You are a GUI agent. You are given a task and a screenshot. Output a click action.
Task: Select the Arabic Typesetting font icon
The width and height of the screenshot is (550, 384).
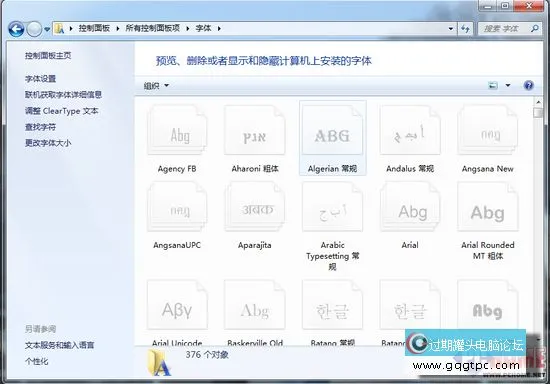pos(333,207)
